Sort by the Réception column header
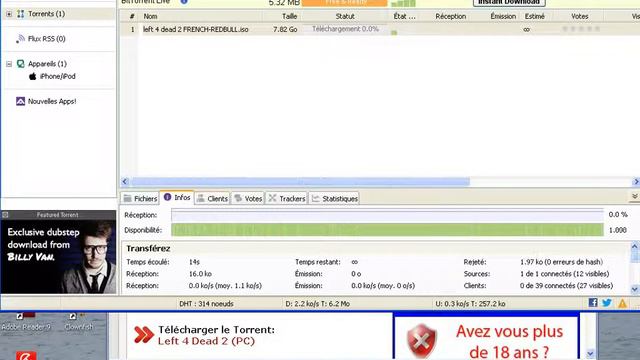 (450, 16)
